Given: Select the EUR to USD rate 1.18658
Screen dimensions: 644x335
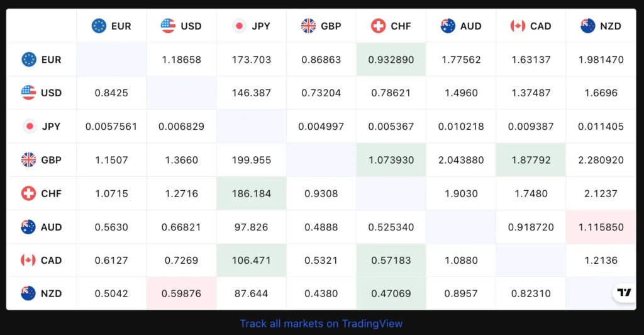Looking at the screenshot, I should (181, 60).
